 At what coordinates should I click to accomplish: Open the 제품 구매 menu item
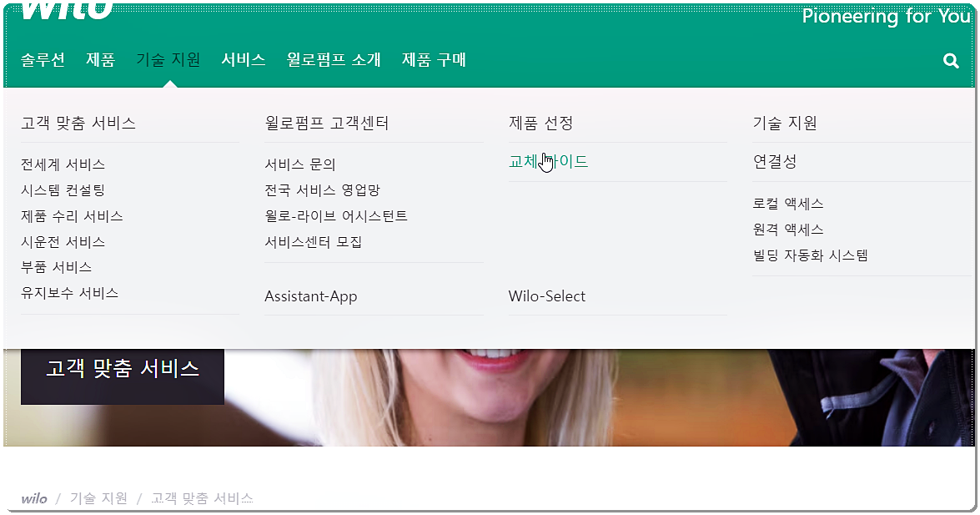coord(434,59)
